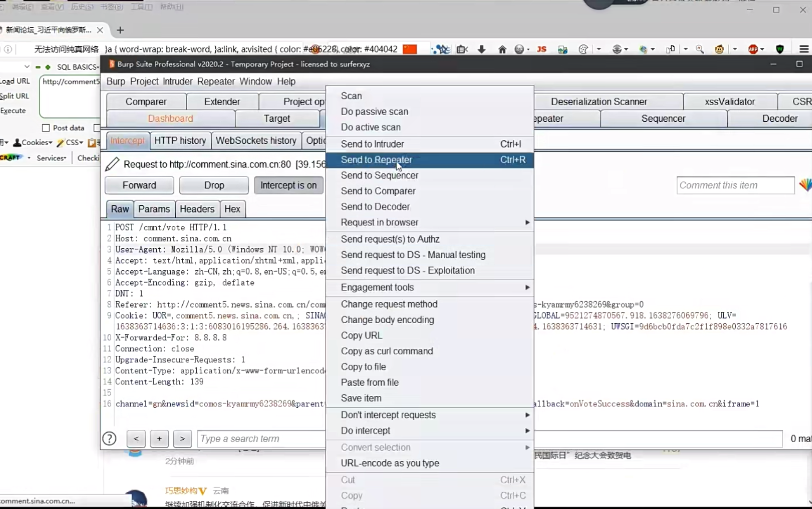Open the Help menu in Burp
Screen dimensions: 812x509
[x=286, y=81]
